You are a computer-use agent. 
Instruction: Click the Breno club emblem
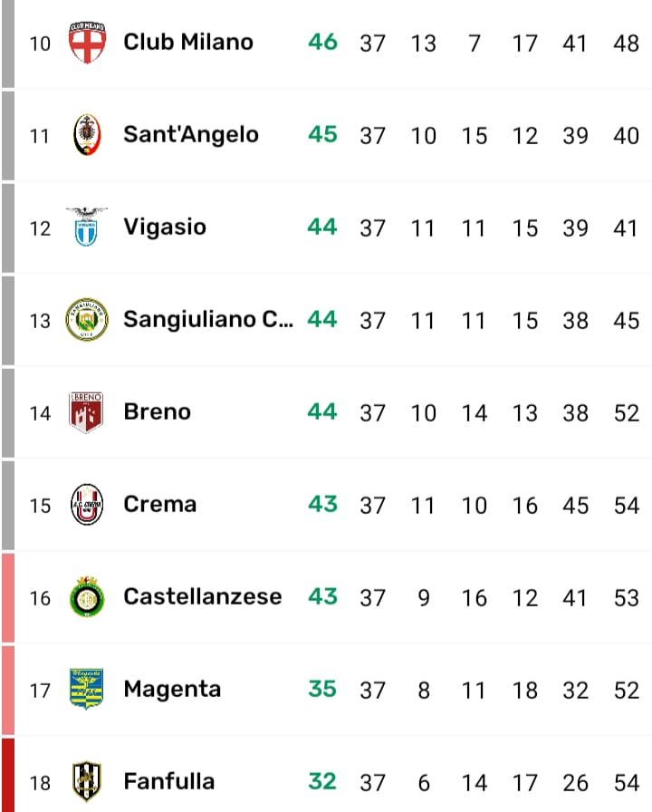[x=88, y=411]
